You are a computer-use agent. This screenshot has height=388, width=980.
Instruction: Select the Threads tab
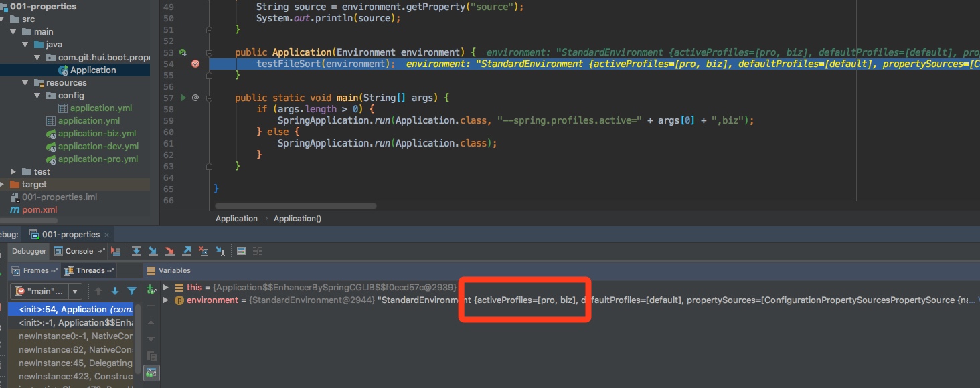pyautogui.click(x=90, y=270)
